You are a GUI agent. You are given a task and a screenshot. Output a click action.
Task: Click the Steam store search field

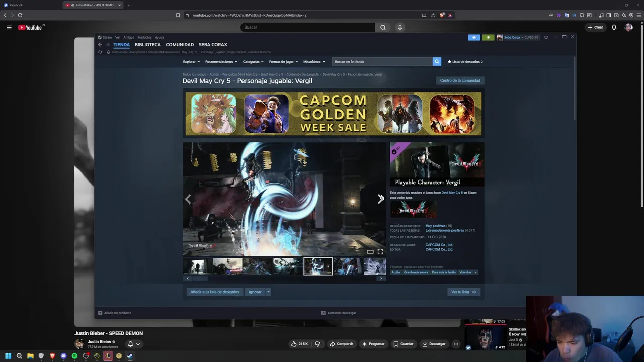[x=382, y=61]
